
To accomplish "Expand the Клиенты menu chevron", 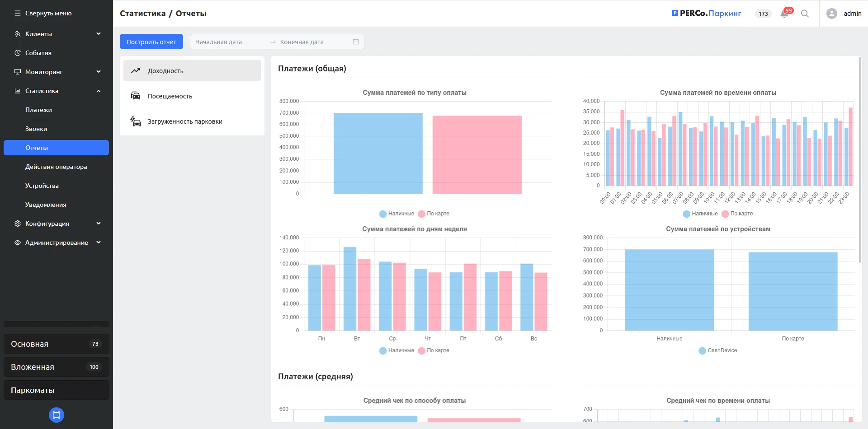I will pyautogui.click(x=99, y=34).
